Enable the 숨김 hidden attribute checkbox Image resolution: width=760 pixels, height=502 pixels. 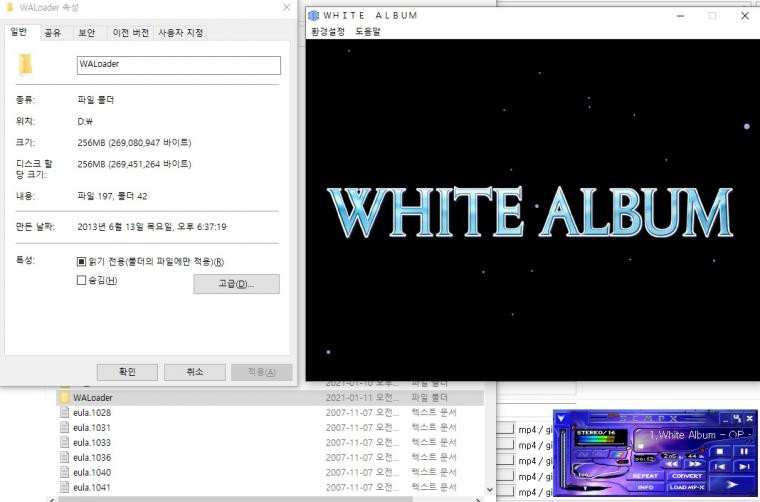(81, 280)
